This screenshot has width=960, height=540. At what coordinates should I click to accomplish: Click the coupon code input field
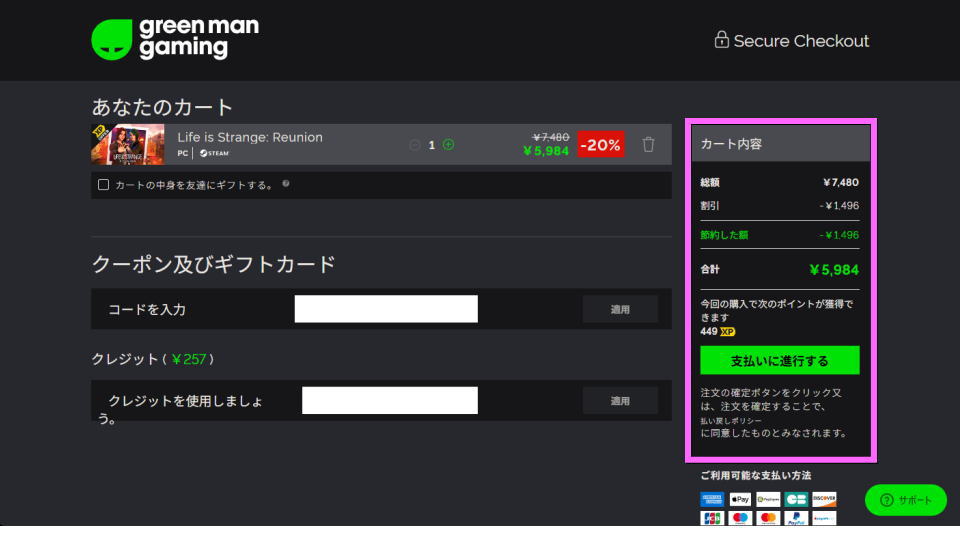[x=386, y=309]
